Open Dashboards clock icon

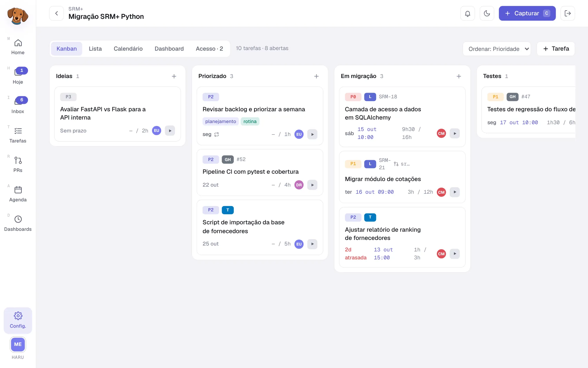pos(18,224)
